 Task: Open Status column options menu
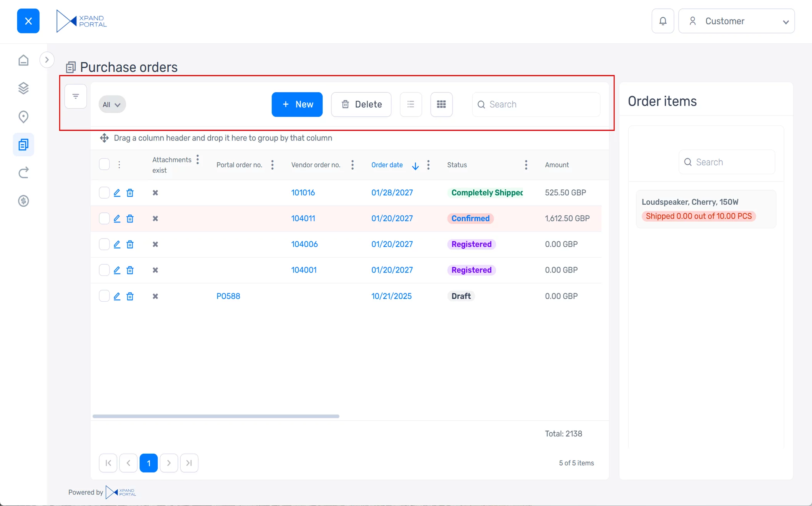[526, 165]
